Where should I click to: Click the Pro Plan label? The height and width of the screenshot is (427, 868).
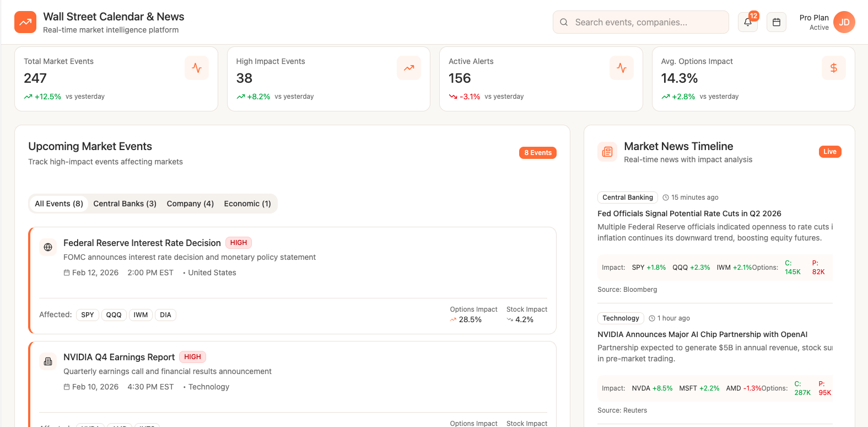[x=814, y=18]
